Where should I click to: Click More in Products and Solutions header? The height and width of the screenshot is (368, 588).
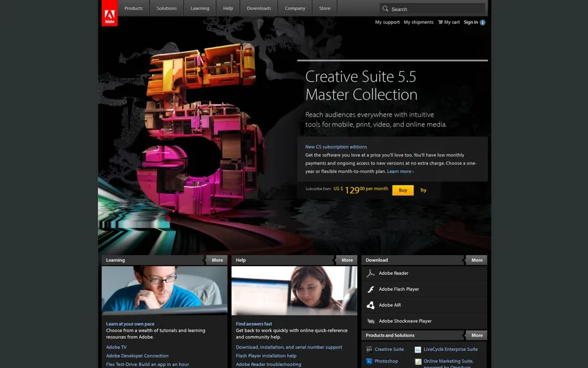tap(477, 335)
